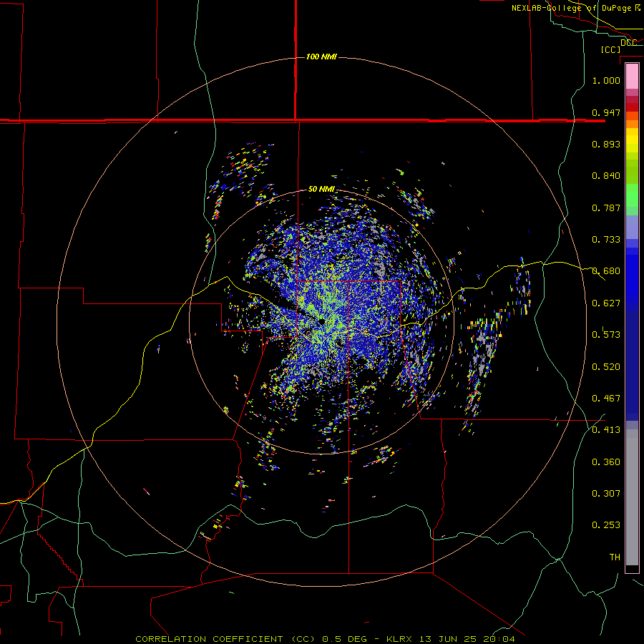Pick the orange color bar segment
The height and width of the screenshot is (644, 644).
click(632, 124)
